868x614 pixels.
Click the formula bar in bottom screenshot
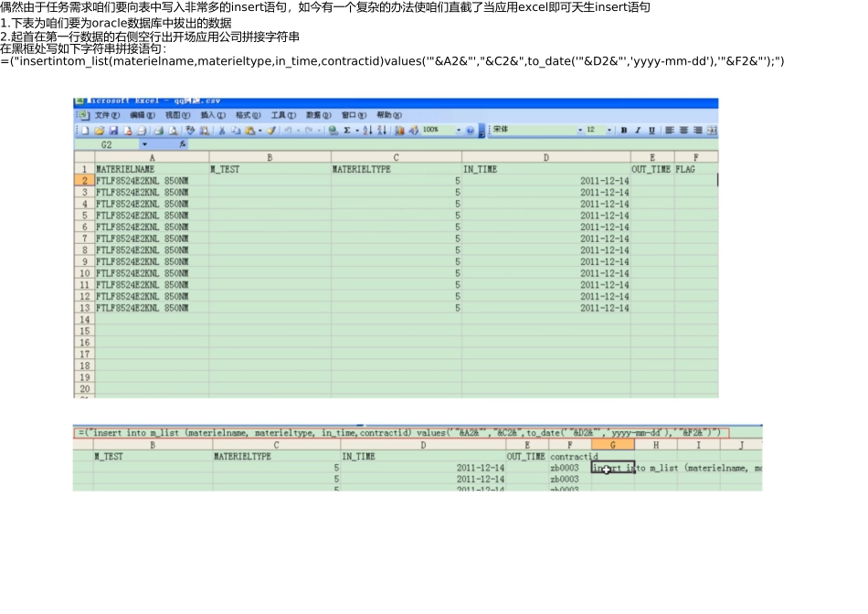pos(401,432)
